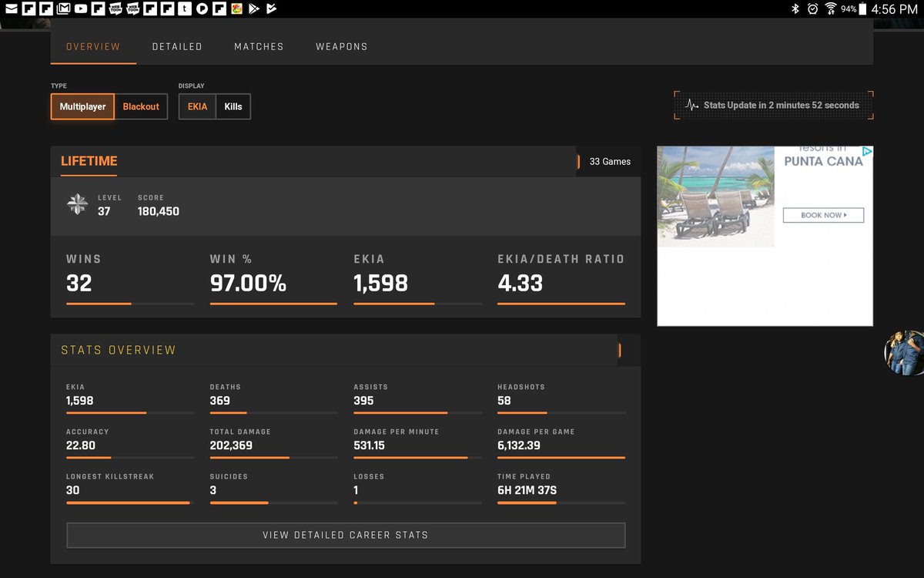
Task: Select EKIA display mode
Action: pos(196,106)
